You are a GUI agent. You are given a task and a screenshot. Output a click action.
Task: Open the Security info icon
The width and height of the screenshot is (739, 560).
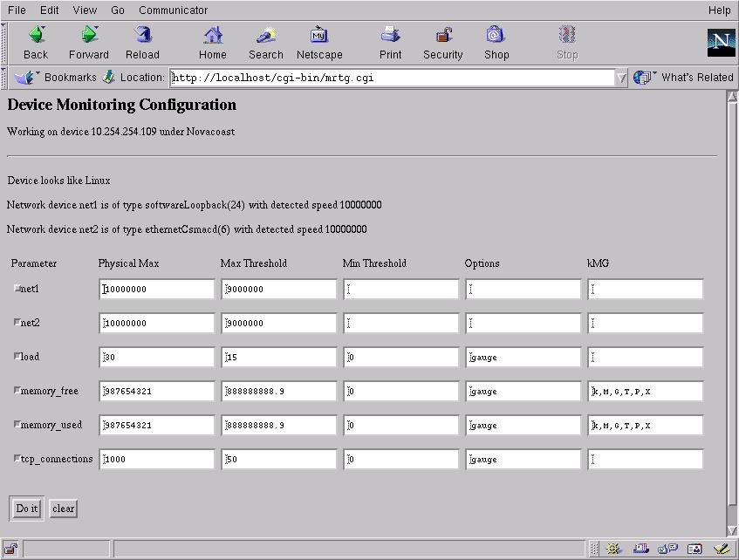click(443, 36)
